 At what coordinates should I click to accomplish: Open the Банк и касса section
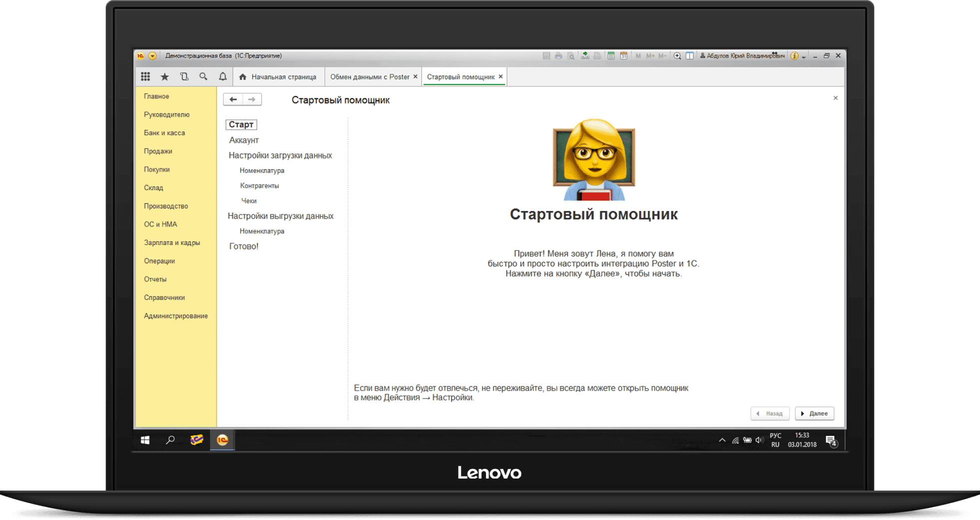click(x=164, y=133)
